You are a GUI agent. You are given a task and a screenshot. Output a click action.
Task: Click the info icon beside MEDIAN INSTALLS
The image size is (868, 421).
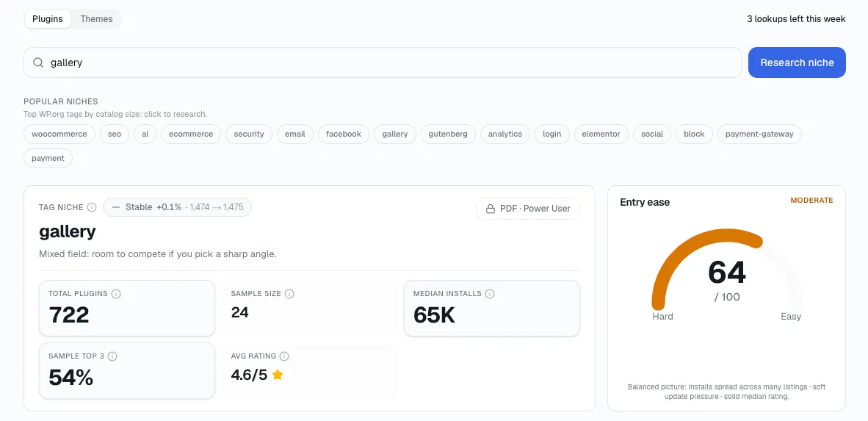pyautogui.click(x=489, y=294)
